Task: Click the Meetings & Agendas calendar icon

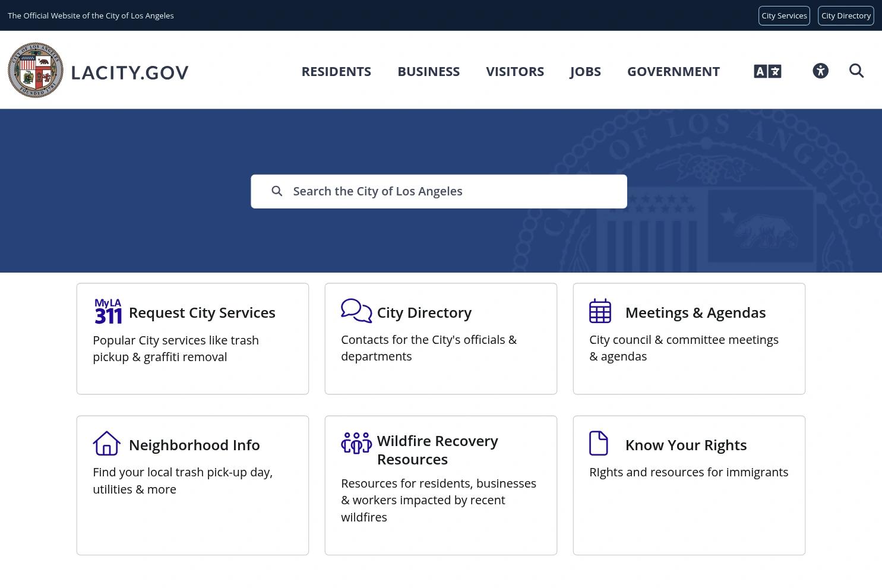Action: [x=600, y=311]
